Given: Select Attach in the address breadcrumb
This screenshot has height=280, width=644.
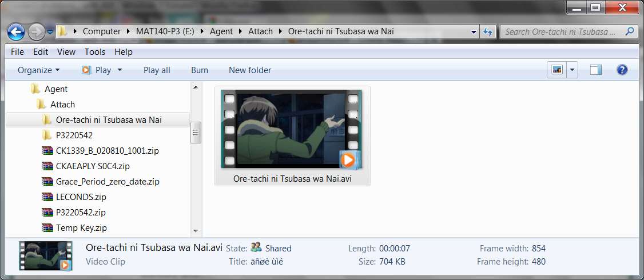Looking at the screenshot, I should 260,31.
